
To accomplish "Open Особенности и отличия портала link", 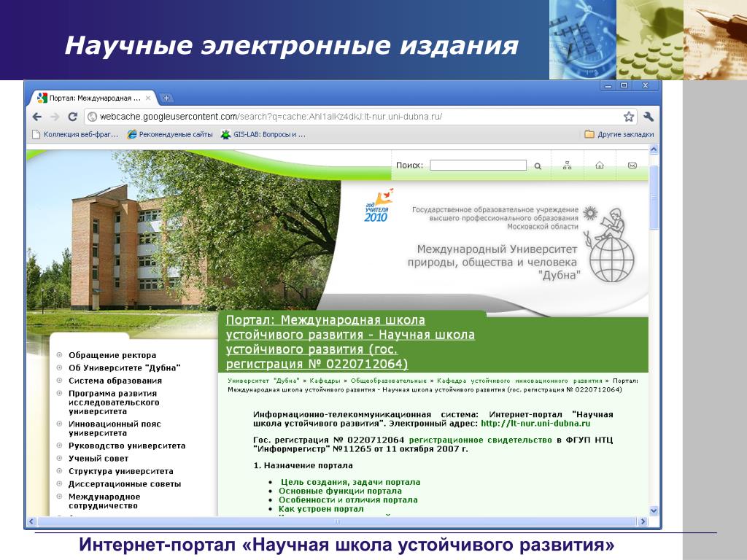I will click(348, 500).
